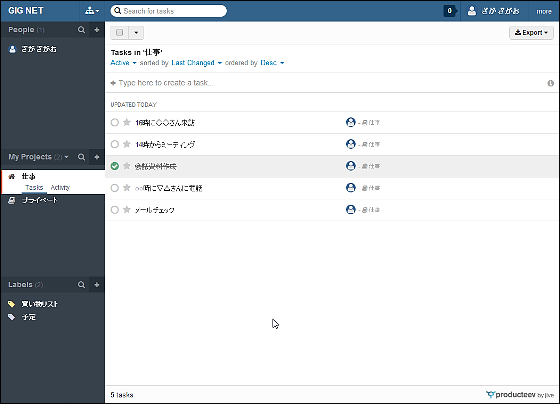Open the Last Changed sort dropdown
This screenshot has width=560, height=404.
196,63
